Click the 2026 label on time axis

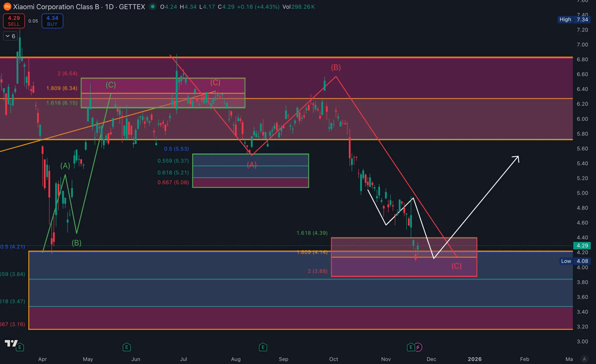pos(475,359)
